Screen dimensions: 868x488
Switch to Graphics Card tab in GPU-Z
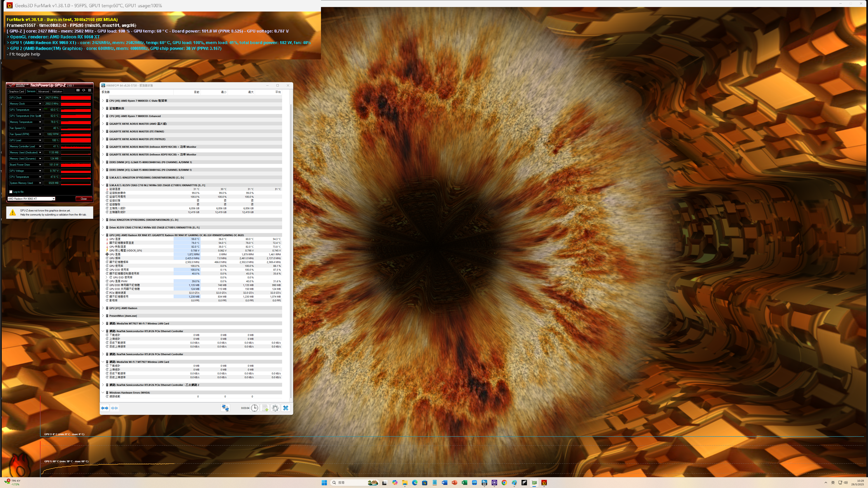click(17, 91)
